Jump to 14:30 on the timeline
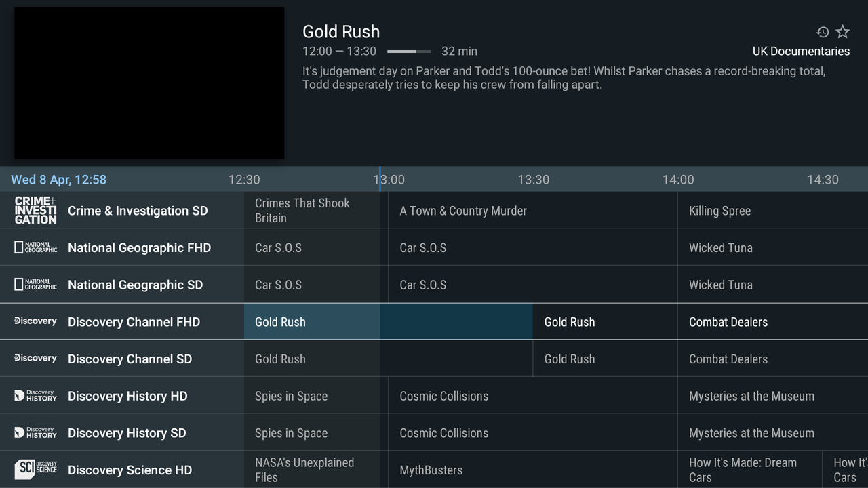Screen dimensions: 868x488 tap(823, 180)
